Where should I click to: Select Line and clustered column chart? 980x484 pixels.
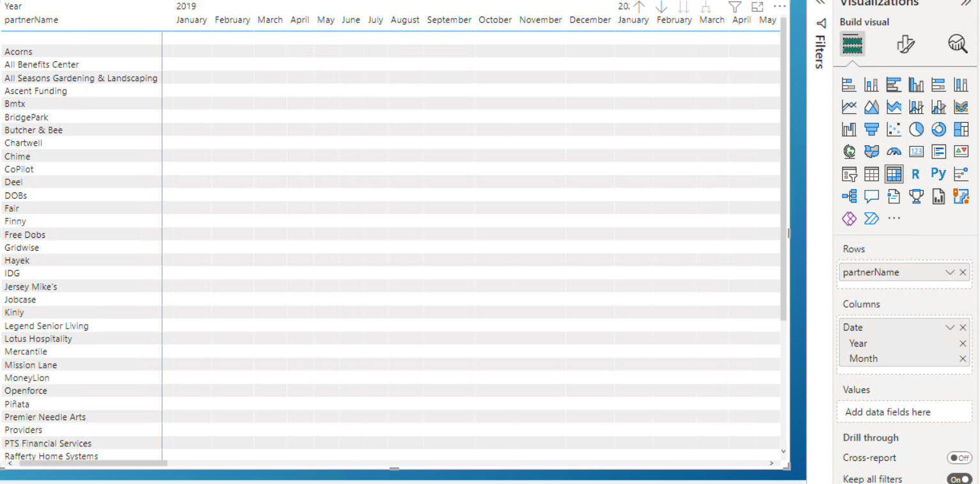click(x=938, y=107)
